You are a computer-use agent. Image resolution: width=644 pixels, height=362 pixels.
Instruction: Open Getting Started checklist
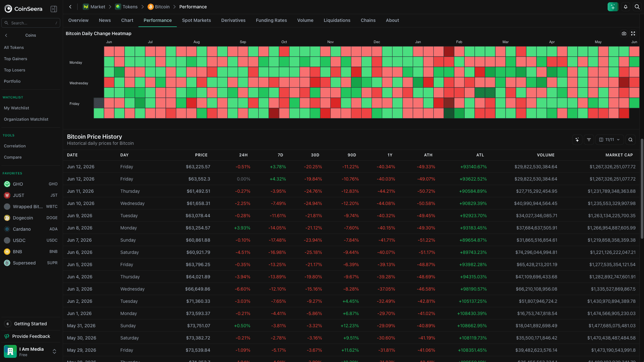[31, 324]
